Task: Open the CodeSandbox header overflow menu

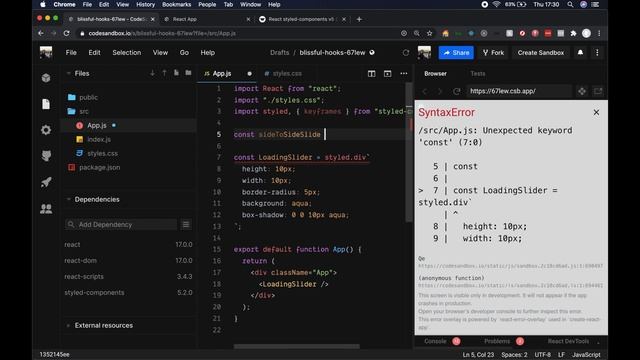Action: 597,52
